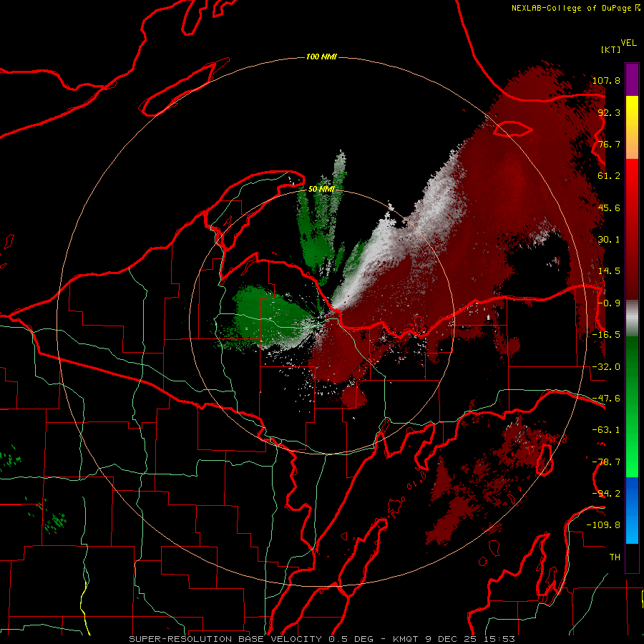Screen dimensions: 644x644
Task: Click the TH legend label
Action: [x=615, y=557]
